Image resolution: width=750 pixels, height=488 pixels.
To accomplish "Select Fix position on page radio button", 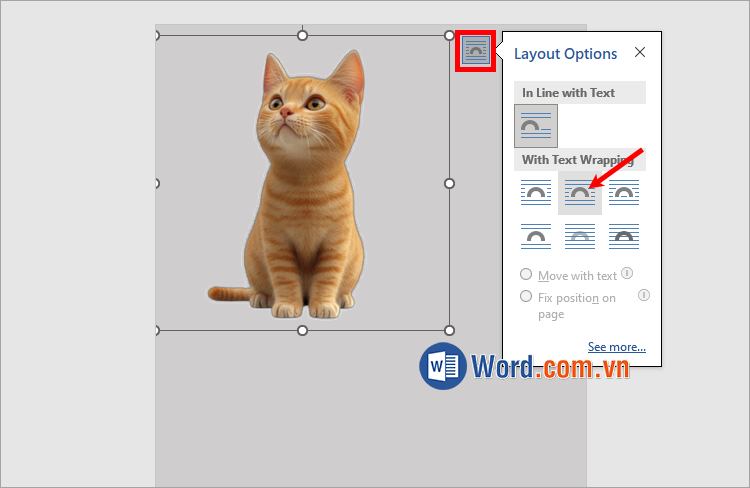I will click(526, 297).
